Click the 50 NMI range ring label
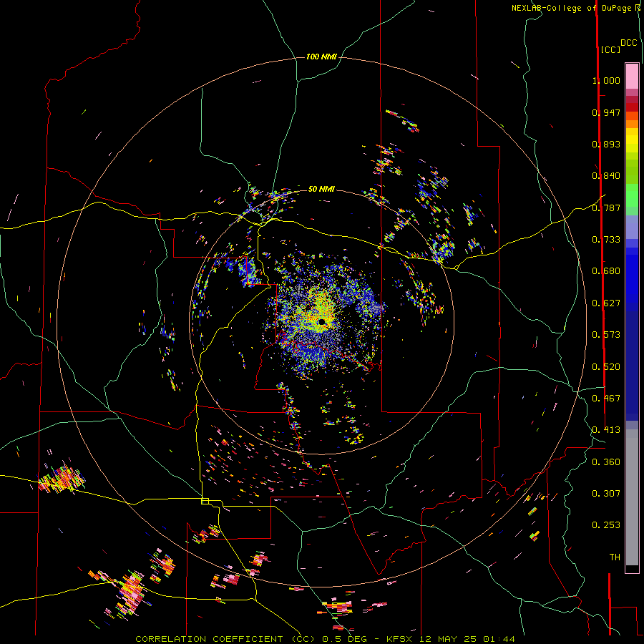Screen dimensions: 644x644 pos(321,189)
